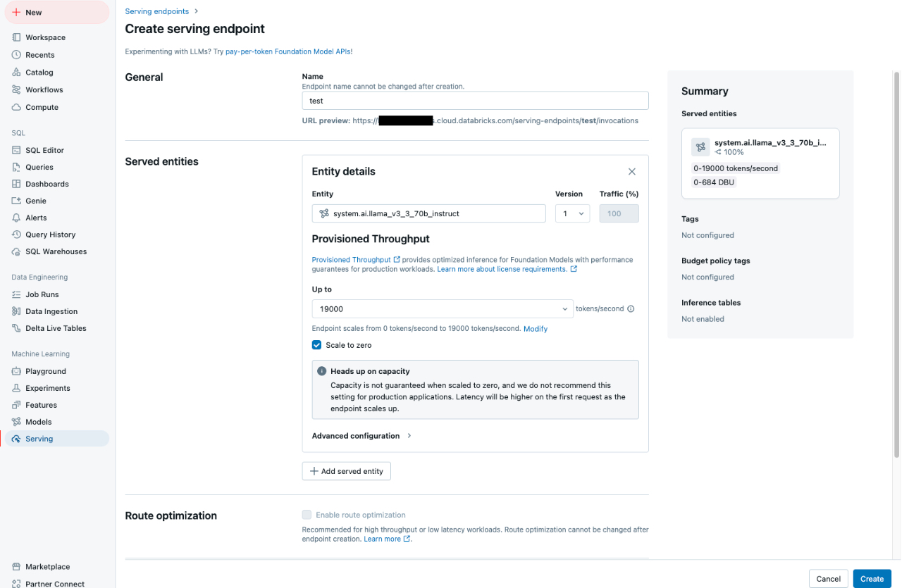Click the Create button
This screenshot has width=909, height=588.
coord(872,579)
